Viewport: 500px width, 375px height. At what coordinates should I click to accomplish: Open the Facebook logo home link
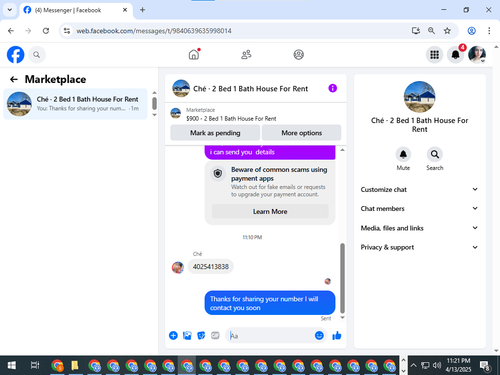[15, 54]
